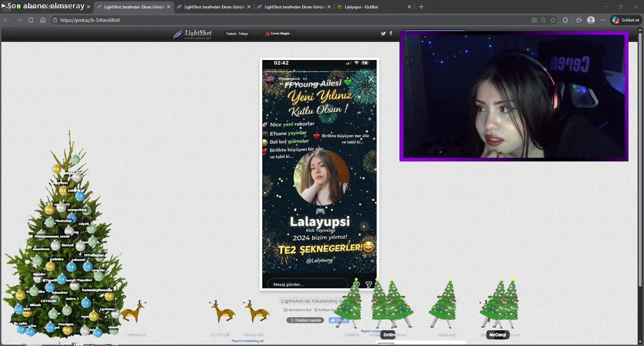This screenshot has height=346, width=644.
Task: Open the favorites list icon
Action: 579,20
